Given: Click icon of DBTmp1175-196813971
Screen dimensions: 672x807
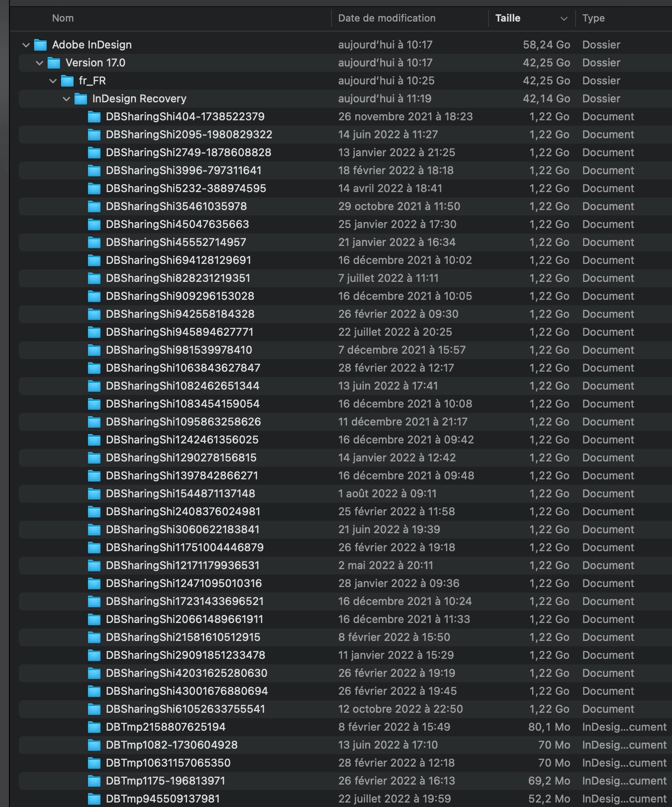Looking at the screenshot, I should tap(94, 781).
